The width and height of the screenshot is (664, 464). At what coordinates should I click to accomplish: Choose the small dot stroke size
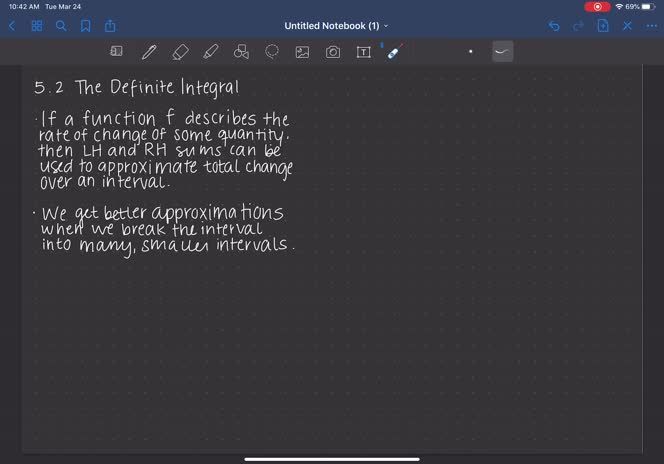pyautogui.click(x=471, y=52)
